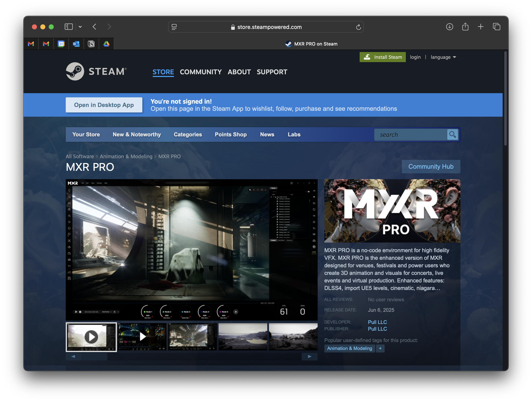The width and height of the screenshot is (532, 402).
Task: Open developer Pull LLC link
Action: (377, 322)
